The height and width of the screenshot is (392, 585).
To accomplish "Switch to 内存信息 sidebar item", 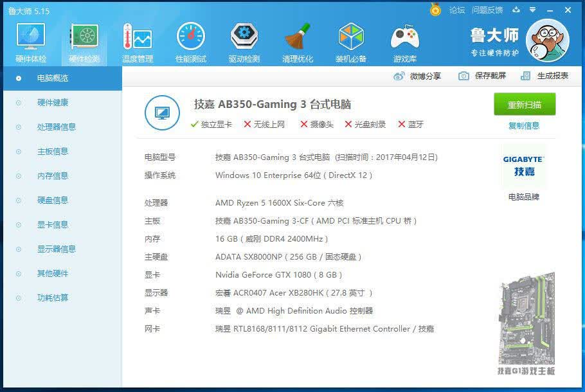I will (x=53, y=176).
